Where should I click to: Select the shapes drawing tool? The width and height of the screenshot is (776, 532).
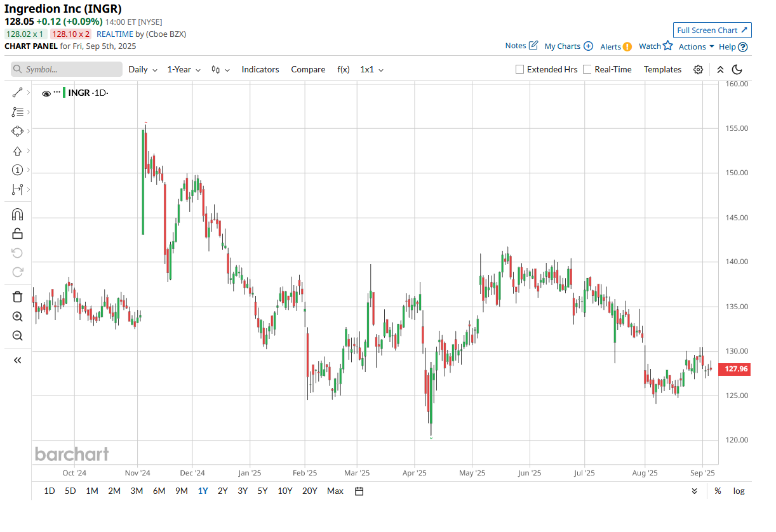[x=17, y=131]
